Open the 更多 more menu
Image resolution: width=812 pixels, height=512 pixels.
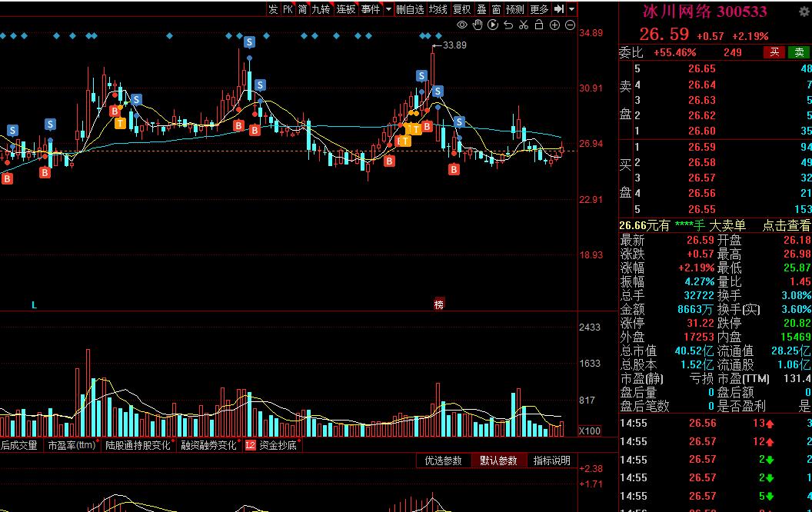click(539, 9)
